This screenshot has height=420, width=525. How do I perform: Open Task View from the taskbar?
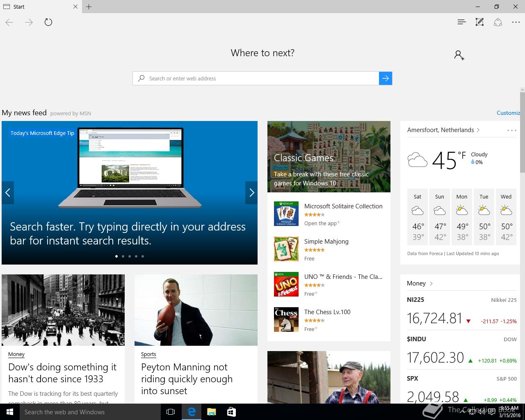click(171, 412)
